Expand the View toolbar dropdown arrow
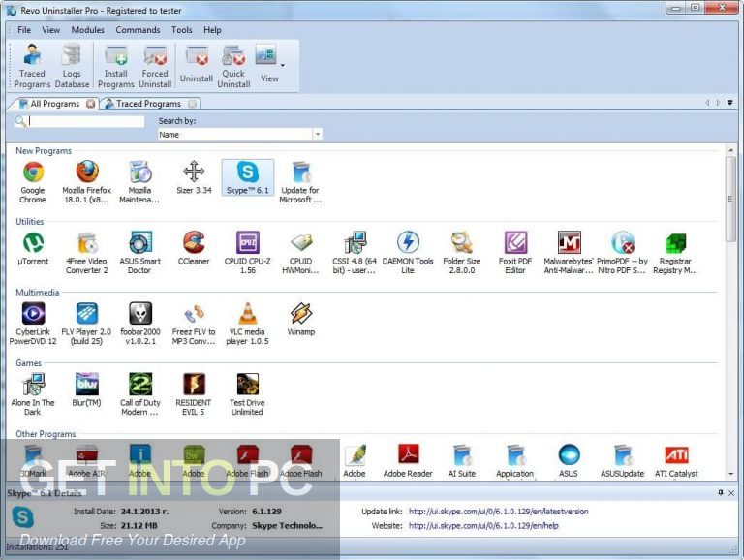This screenshot has width=744, height=560. [283, 66]
